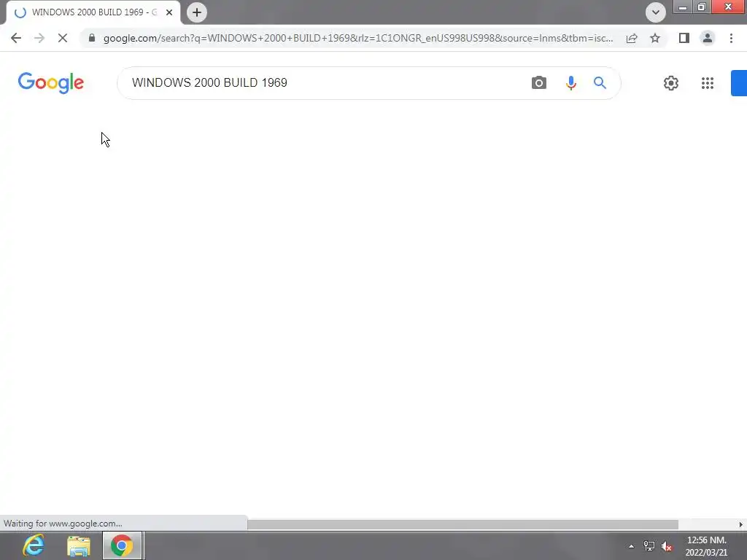Open a new tab

[197, 12]
